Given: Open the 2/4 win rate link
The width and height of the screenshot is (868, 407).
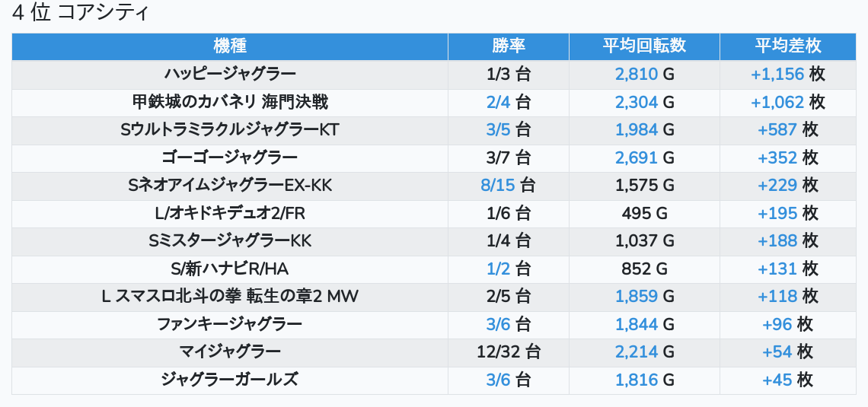Looking at the screenshot, I should [498, 102].
